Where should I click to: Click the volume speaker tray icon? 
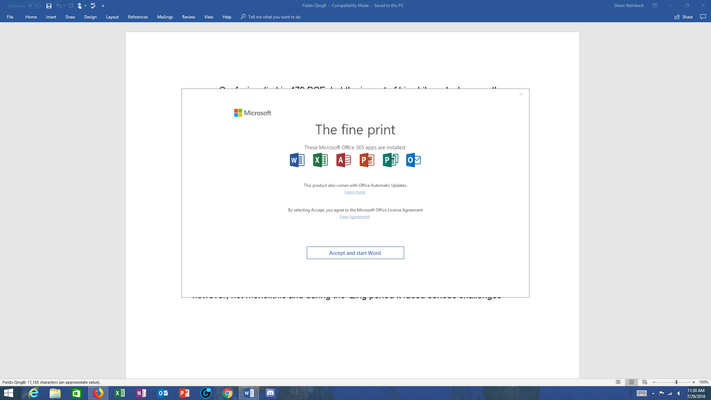tap(679, 394)
